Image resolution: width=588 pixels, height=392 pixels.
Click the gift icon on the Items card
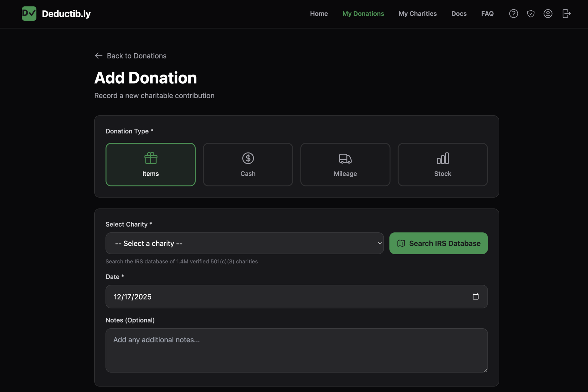[x=150, y=158]
